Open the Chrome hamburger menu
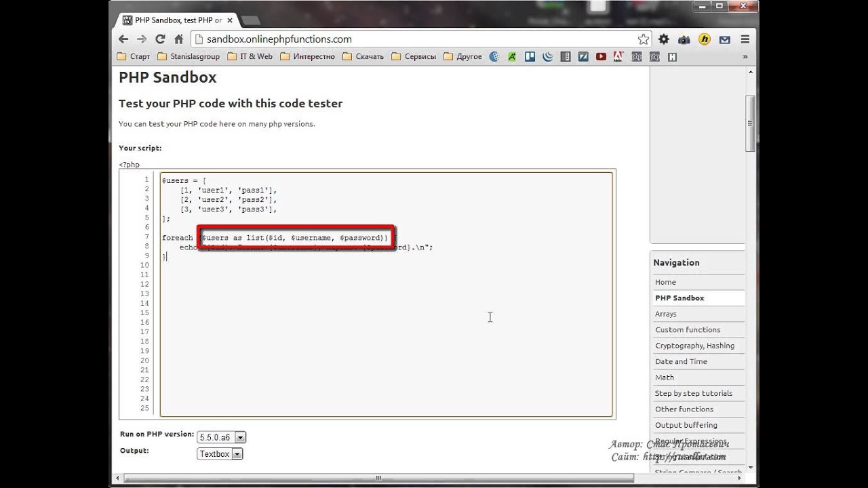The image size is (868, 488). pos(745,39)
